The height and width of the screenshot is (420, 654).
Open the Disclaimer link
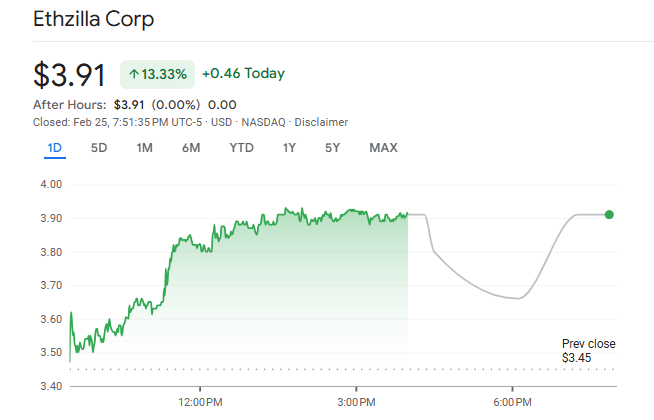coord(321,122)
